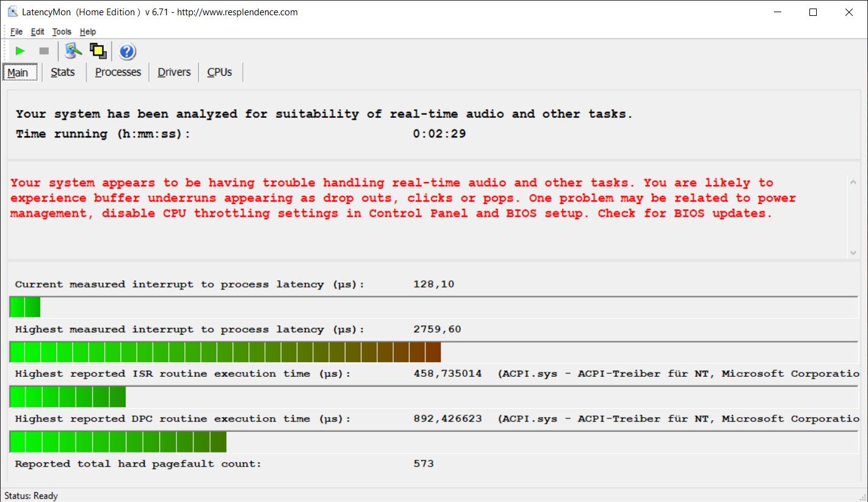868x502 pixels.
Task: Click the highest ISR execution time bar
Action: (433, 397)
